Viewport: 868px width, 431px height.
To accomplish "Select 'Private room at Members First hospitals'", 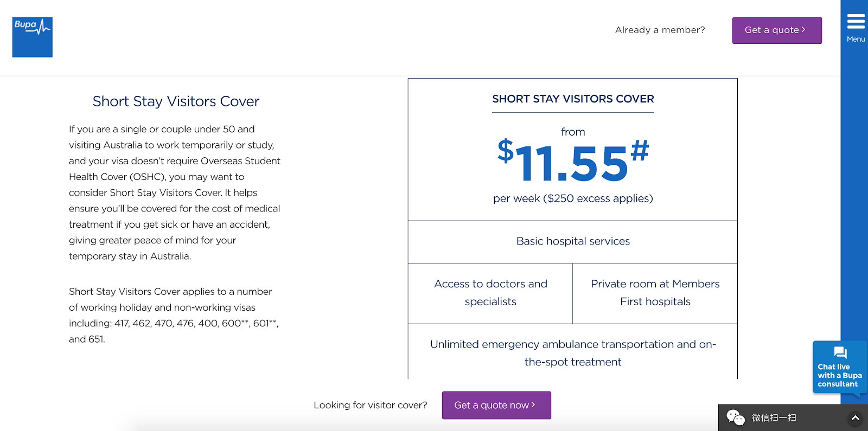I will tap(655, 293).
